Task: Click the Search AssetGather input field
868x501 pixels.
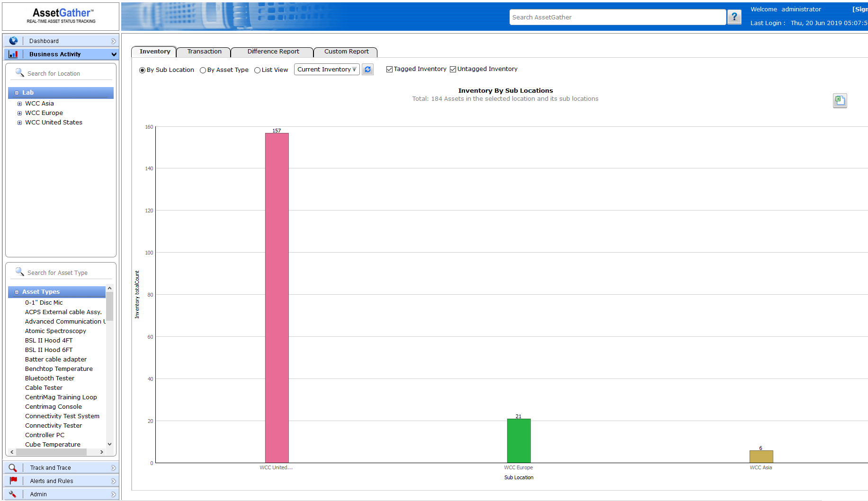Action: (x=617, y=17)
